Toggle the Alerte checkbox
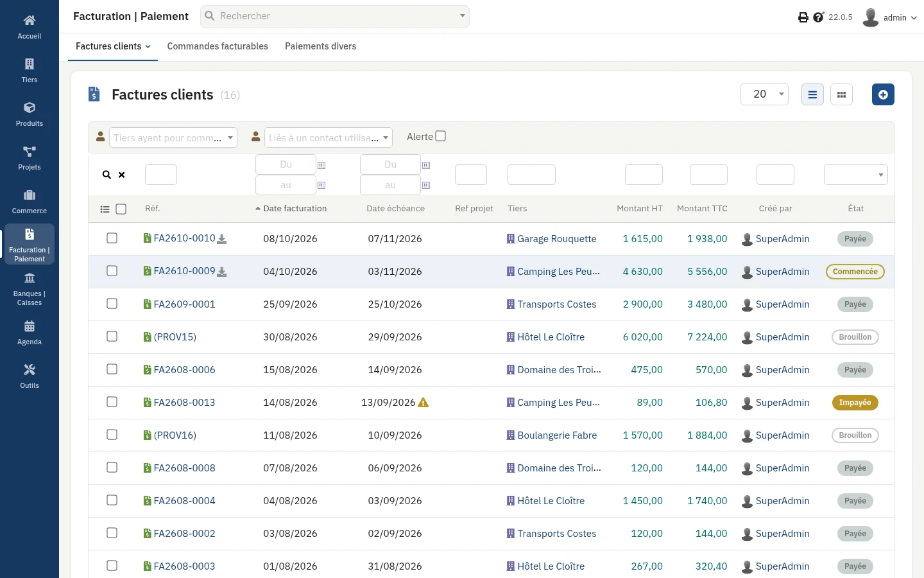 point(440,136)
